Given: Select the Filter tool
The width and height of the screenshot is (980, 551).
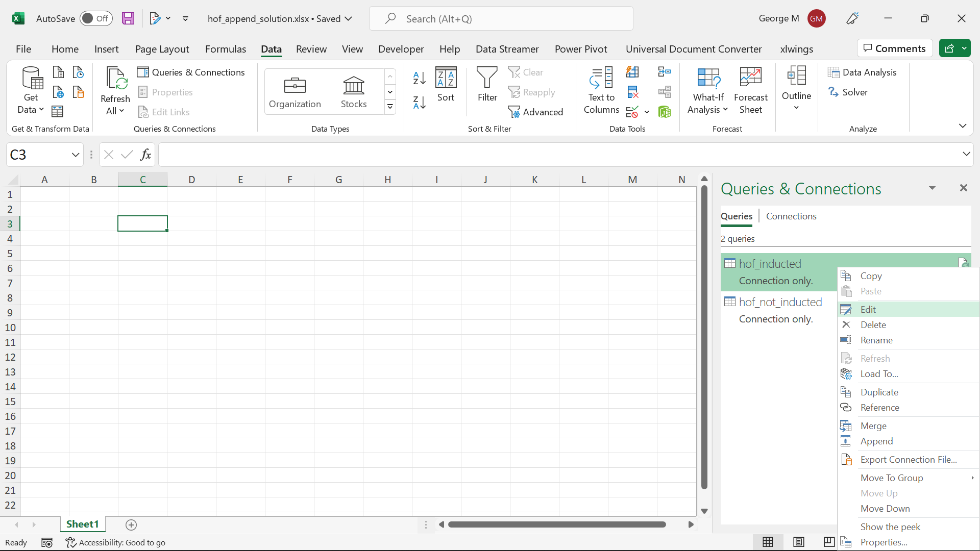Looking at the screenshot, I should (487, 88).
